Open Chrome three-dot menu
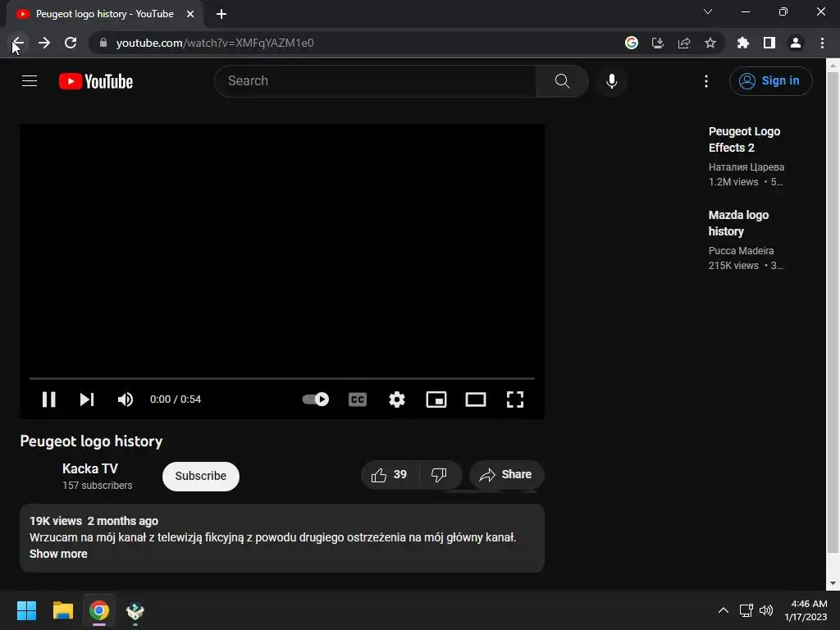This screenshot has height=630, width=840. click(x=822, y=43)
